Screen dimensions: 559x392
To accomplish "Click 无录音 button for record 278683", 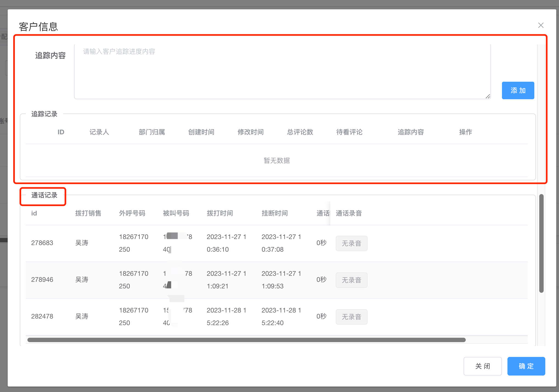I will [351, 243].
